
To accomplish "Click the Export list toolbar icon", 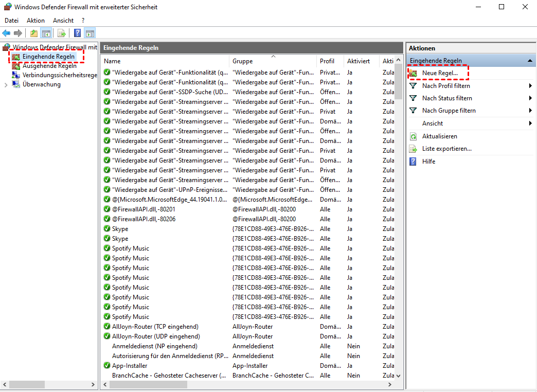I will coord(62,33).
